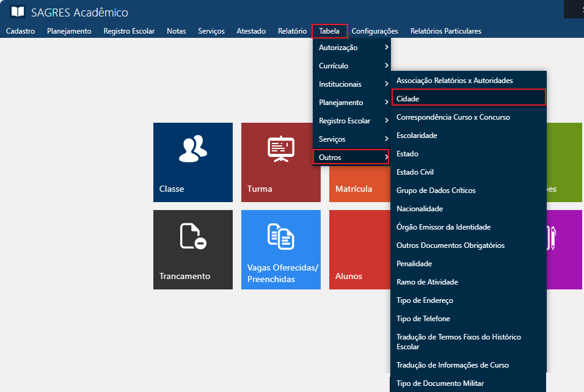Expand the Autorização submenu arrow
Viewport: 584px width, 392px height.
(386, 48)
